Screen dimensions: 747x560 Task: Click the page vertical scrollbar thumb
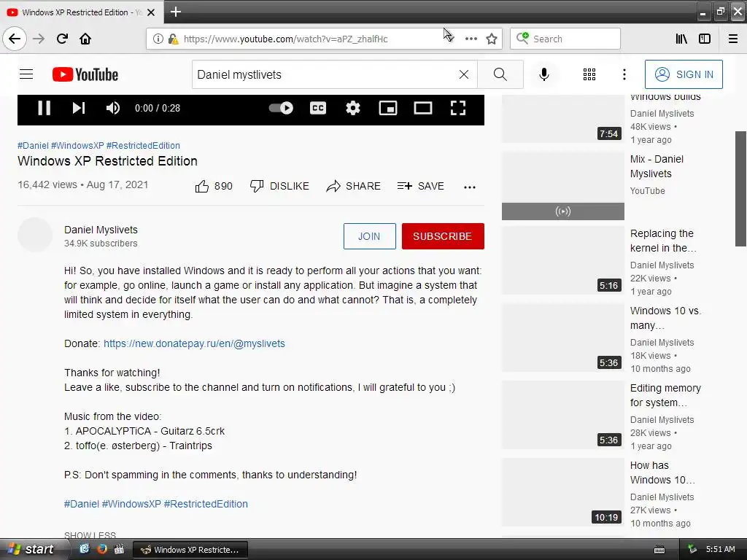pyautogui.click(x=741, y=189)
